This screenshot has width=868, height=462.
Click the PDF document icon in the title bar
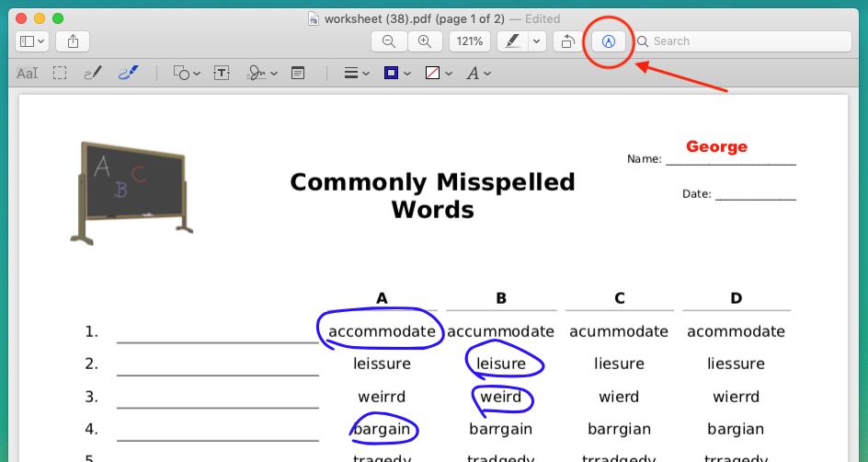pos(314,18)
